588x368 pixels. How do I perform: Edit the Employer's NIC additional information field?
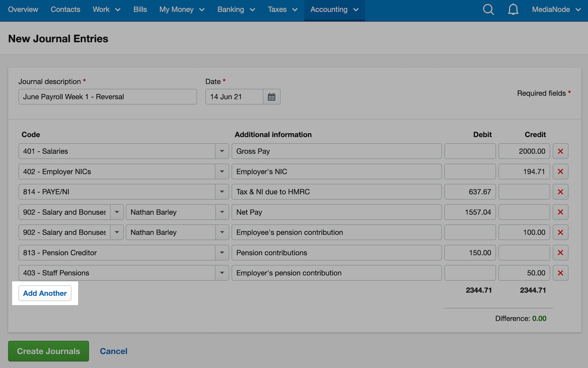[x=337, y=172]
